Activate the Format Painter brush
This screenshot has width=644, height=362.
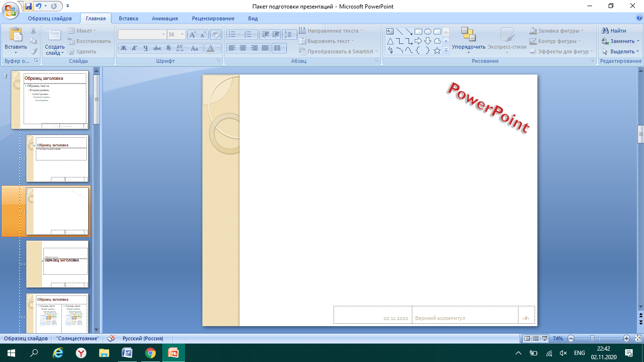pos(33,51)
